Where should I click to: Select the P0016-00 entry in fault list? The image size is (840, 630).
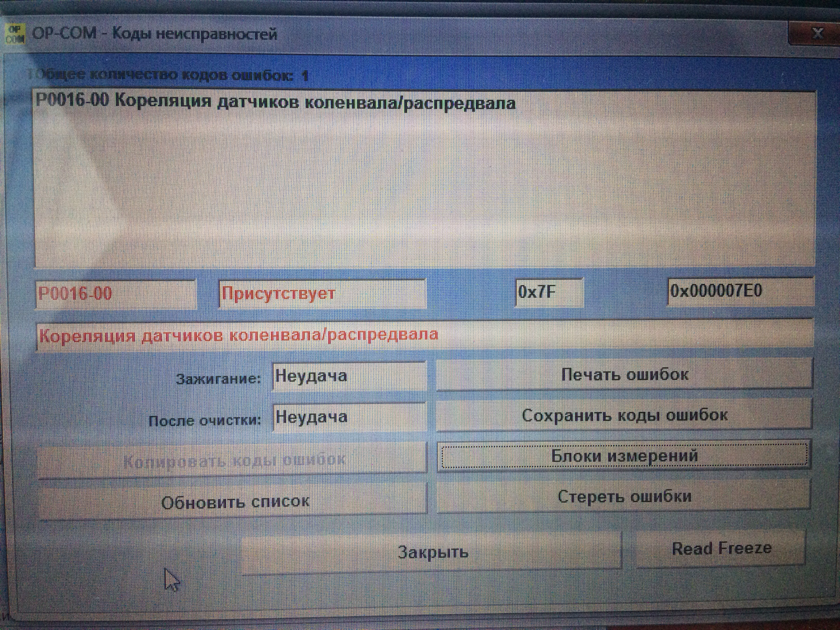click(x=276, y=102)
